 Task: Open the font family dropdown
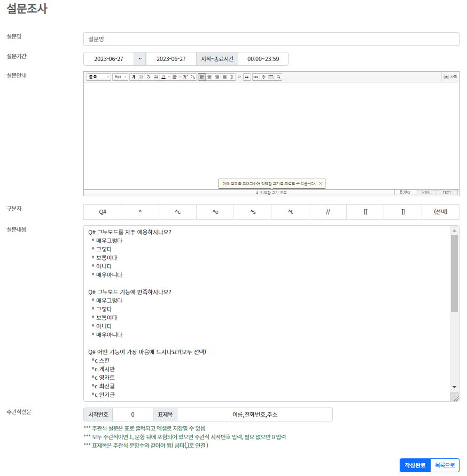coord(98,77)
